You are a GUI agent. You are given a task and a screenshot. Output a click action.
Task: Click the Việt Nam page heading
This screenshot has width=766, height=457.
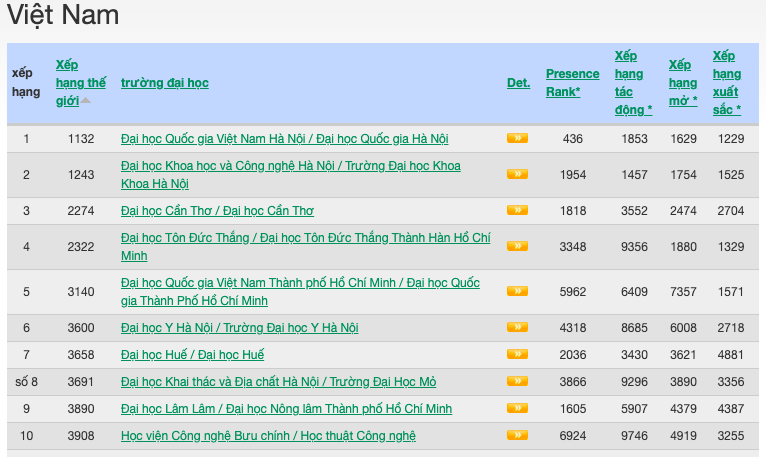[63, 15]
